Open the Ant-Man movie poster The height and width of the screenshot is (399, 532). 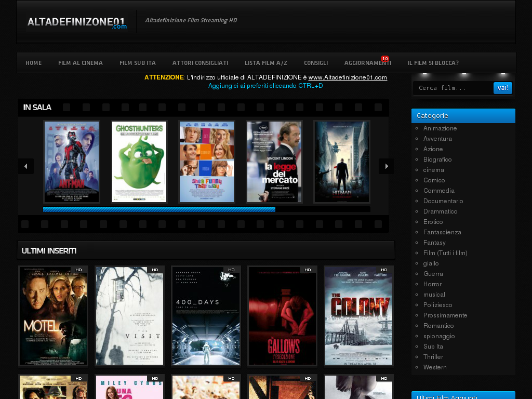click(x=71, y=162)
